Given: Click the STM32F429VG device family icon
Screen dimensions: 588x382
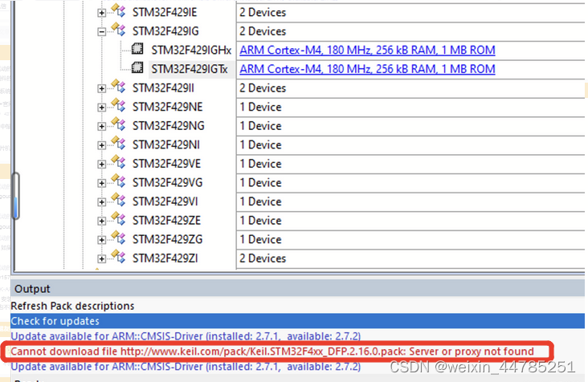Looking at the screenshot, I should pos(119,181).
